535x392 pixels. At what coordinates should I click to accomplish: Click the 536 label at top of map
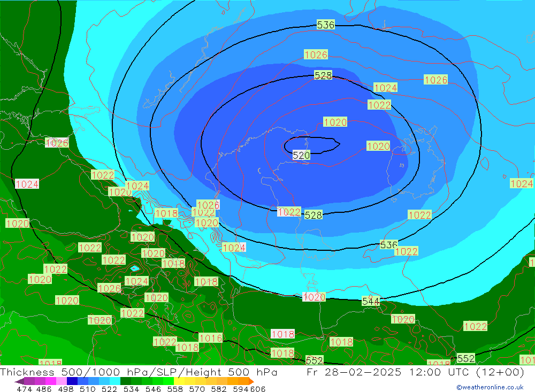(325, 25)
